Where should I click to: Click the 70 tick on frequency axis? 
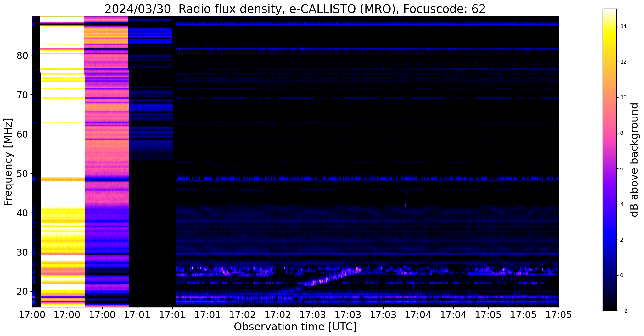tap(22, 95)
